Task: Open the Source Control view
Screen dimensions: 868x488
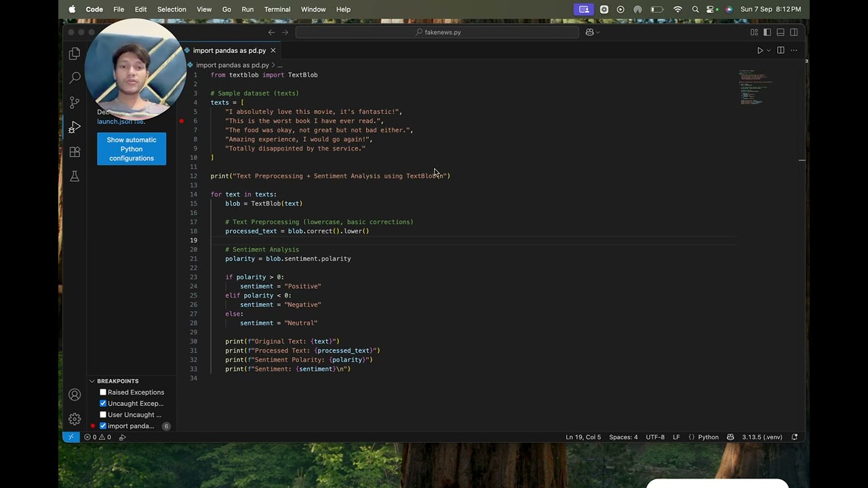Action: click(75, 103)
